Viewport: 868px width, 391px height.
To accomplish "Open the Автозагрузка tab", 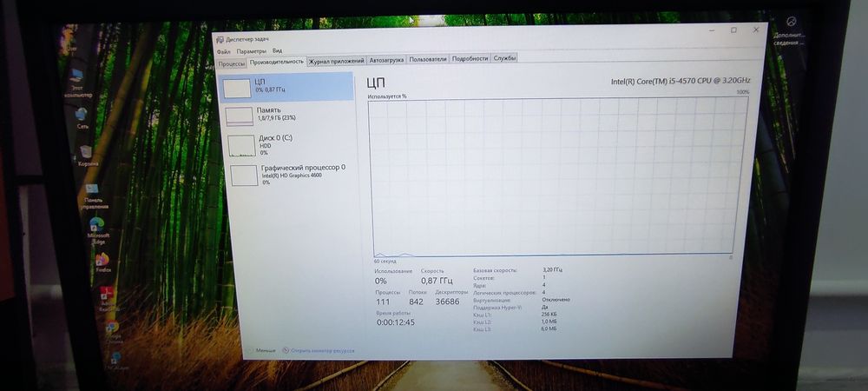I will 386,59.
